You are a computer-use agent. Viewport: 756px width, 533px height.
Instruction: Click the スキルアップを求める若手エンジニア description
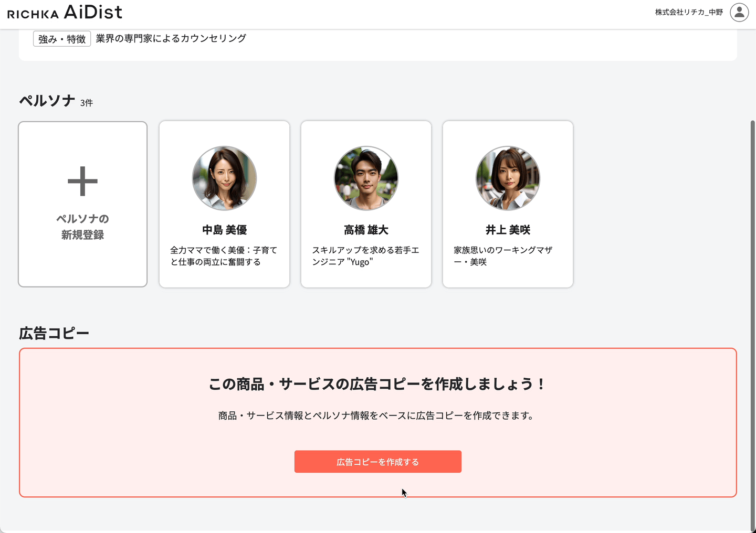click(365, 256)
